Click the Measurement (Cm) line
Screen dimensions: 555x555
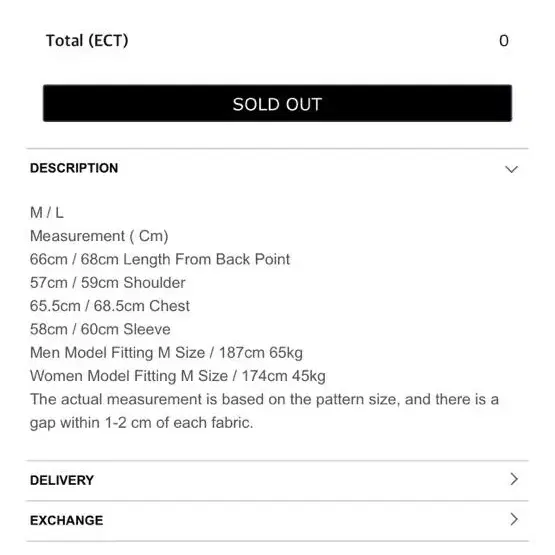click(x=99, y=236)
